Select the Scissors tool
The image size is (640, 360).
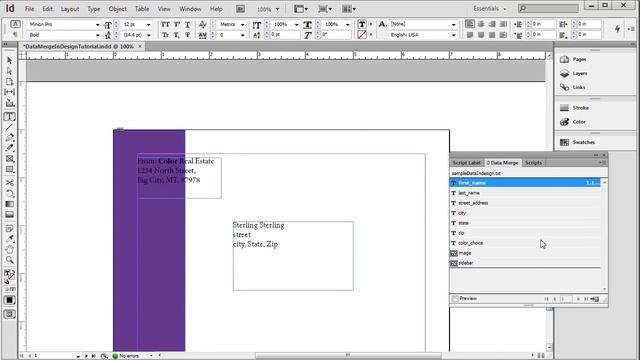click(x=9, y=182)
